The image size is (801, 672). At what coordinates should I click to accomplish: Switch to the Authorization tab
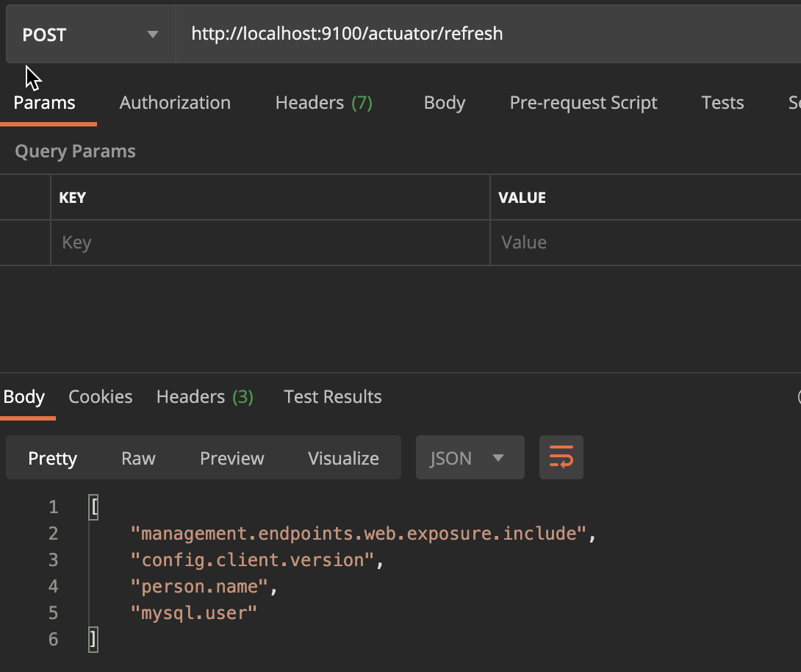pyautogui.click(x=175, y=103)
